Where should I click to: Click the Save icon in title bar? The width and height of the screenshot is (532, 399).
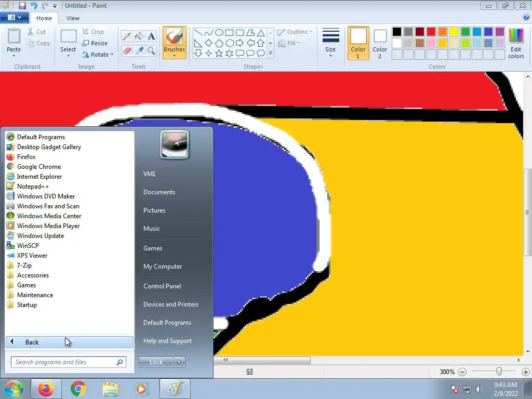[22, 5]
